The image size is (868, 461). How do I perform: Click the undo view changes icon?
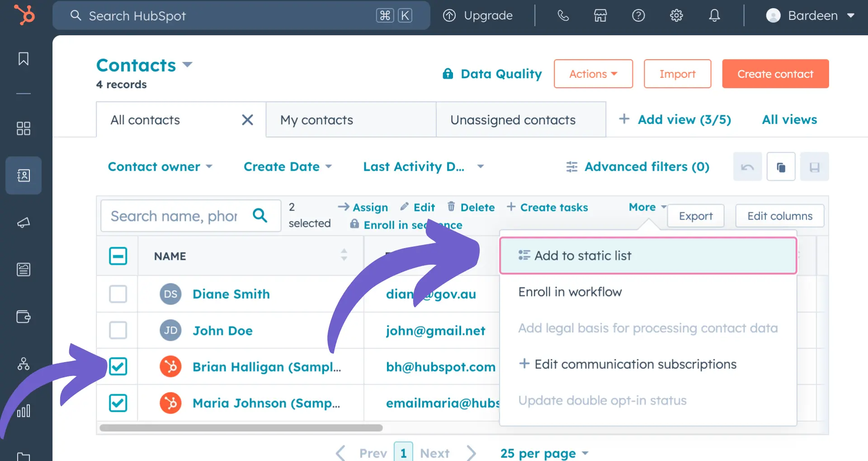[747, 167]
